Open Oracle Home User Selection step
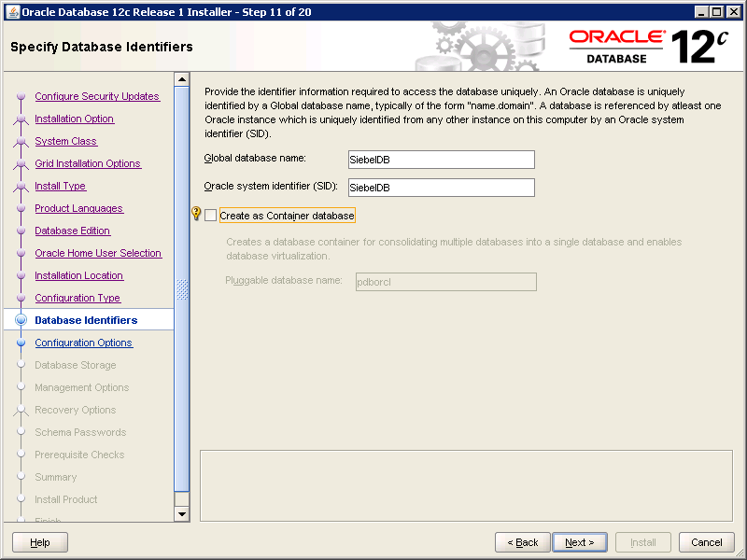The height and width of the screenshot is (560, 747). 98,253
